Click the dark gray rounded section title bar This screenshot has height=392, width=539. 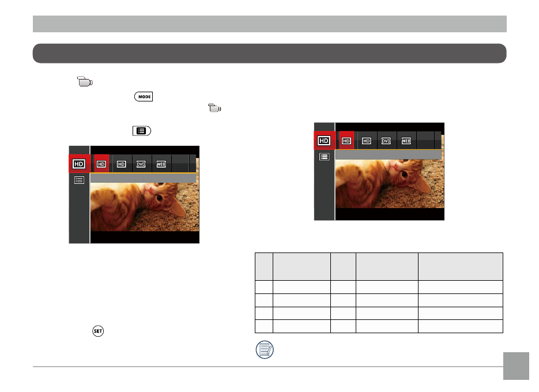[x=270, y=53]
